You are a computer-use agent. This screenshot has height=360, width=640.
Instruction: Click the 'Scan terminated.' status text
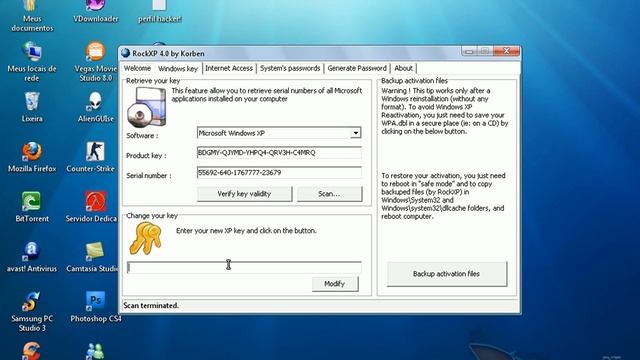tap(151, 305)
